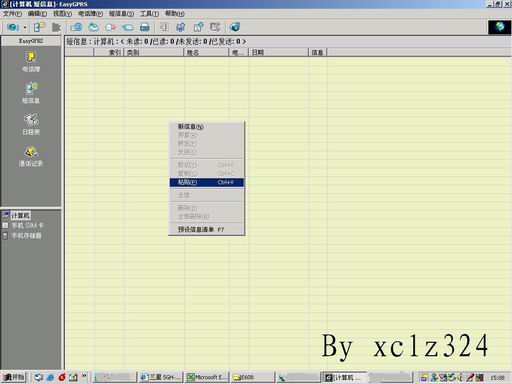
Task: Switch to the Microsoft Excel taskbar button
Action: click(x=207, y=377)
